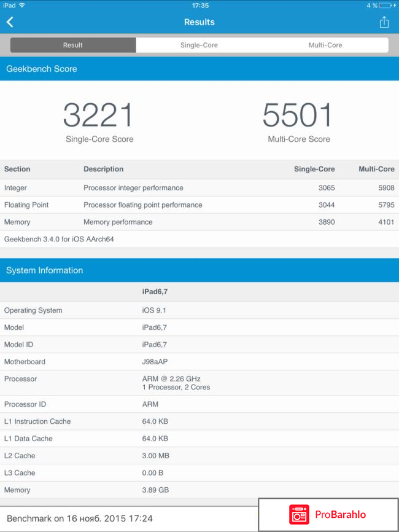Screen dimensions: 399x532
Task: Select the Floating Point row
Action: point(199,205)
